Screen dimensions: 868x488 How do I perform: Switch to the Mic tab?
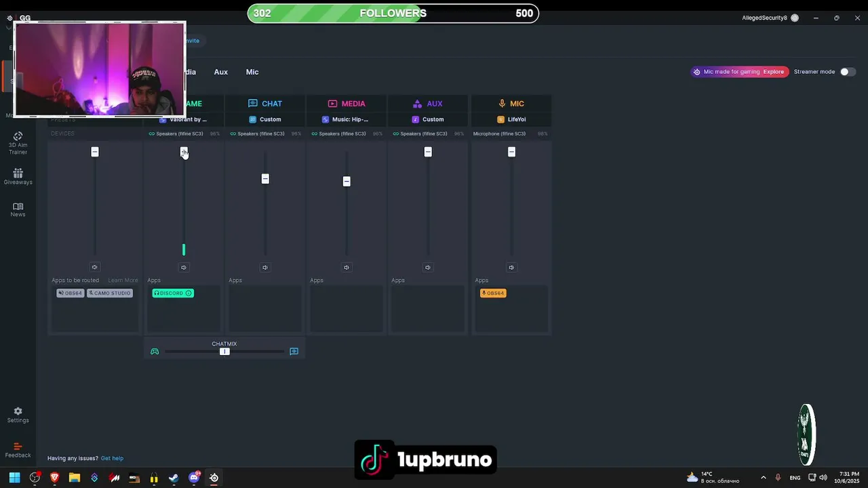click(252, 72)
